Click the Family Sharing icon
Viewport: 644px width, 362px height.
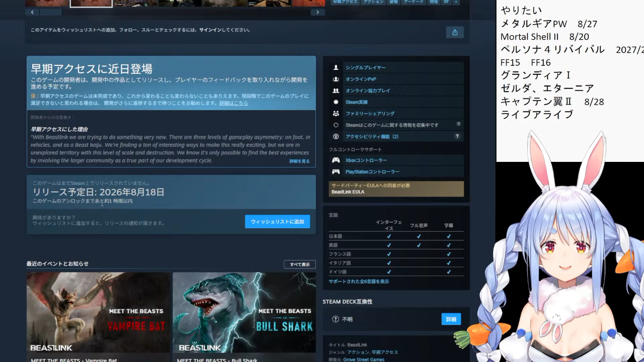point(336,114)
